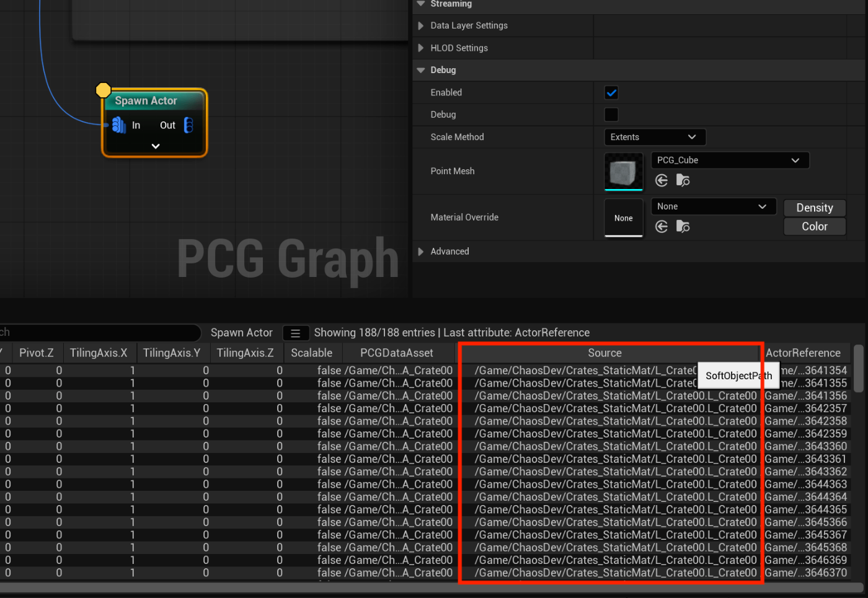Sort by the Pivot.Z column header

[x=37, y=353]
